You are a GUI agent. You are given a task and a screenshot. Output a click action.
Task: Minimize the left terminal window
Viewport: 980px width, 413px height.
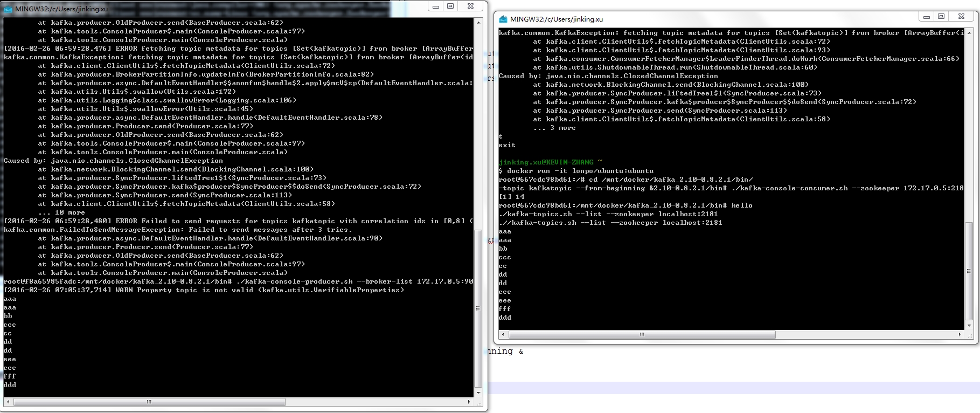click(x=436, y=6)
